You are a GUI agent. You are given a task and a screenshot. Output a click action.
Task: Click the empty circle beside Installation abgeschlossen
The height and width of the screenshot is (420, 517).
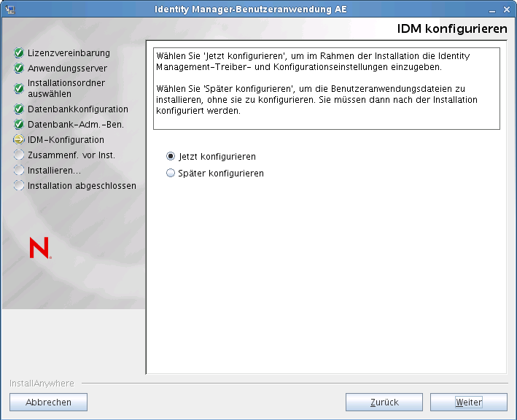click(19, 186)
